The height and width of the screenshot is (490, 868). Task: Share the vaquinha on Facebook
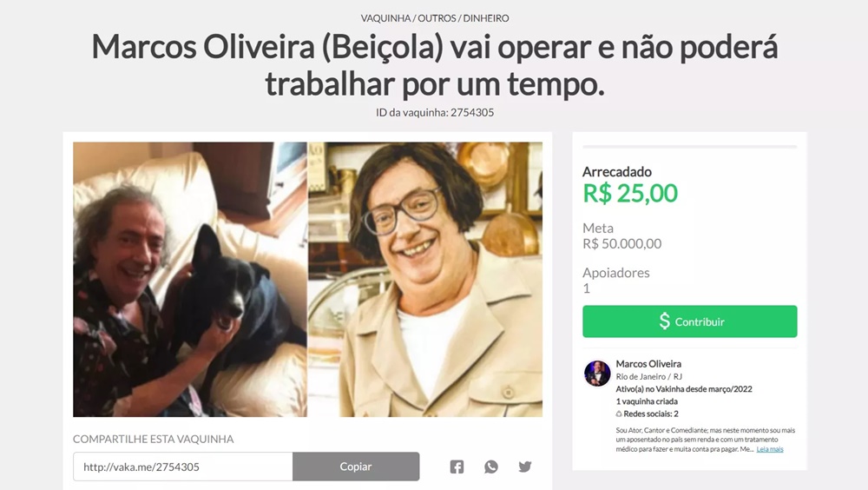pos(457,467)
